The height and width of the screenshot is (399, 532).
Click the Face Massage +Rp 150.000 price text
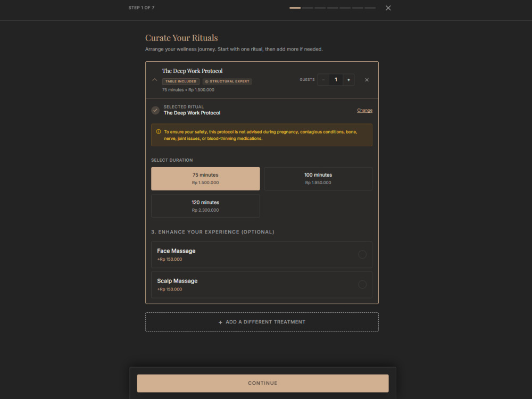pyautogui.click(x=170, y=259)
